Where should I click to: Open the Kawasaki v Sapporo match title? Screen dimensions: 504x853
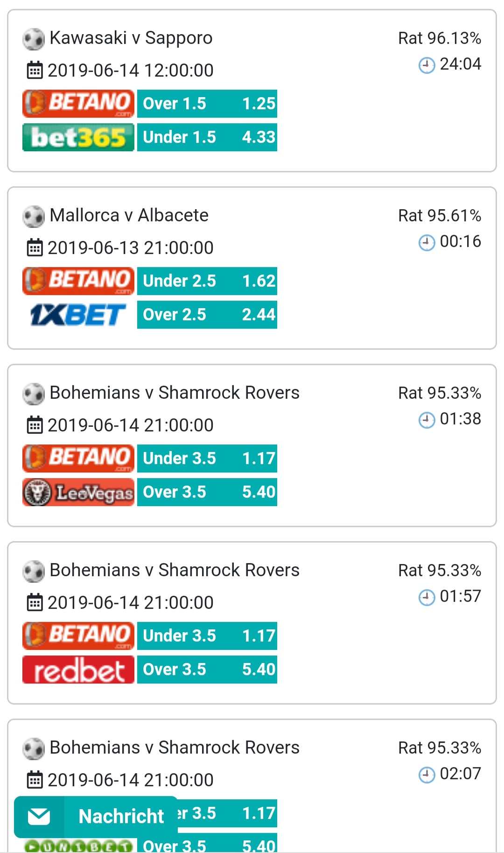click(x=131, y=38)
